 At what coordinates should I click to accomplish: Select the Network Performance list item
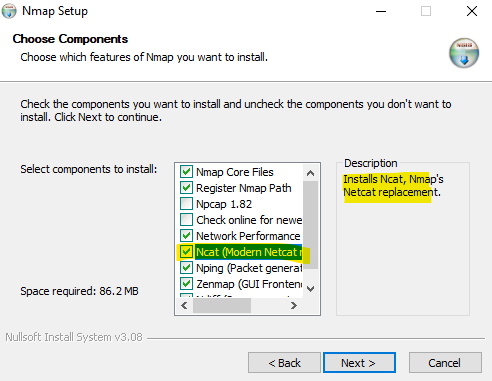pyautogui.click(x=248, y=236)
